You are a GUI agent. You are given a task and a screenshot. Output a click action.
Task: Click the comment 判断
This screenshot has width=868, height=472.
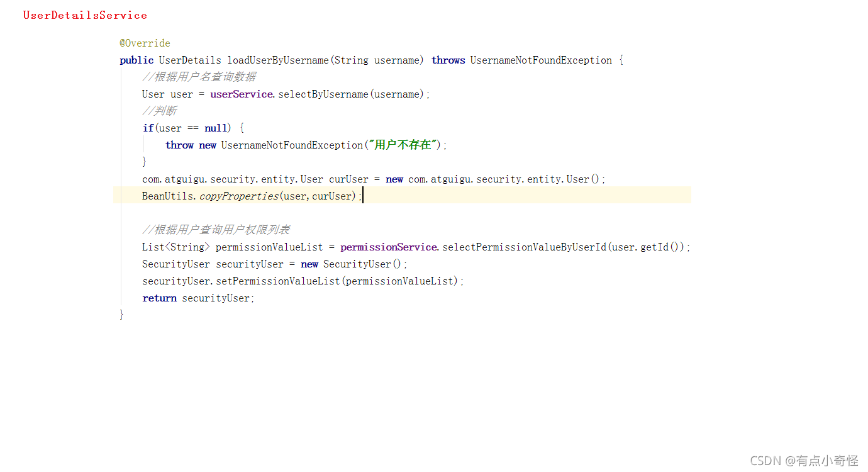click(x=160, y=111)
